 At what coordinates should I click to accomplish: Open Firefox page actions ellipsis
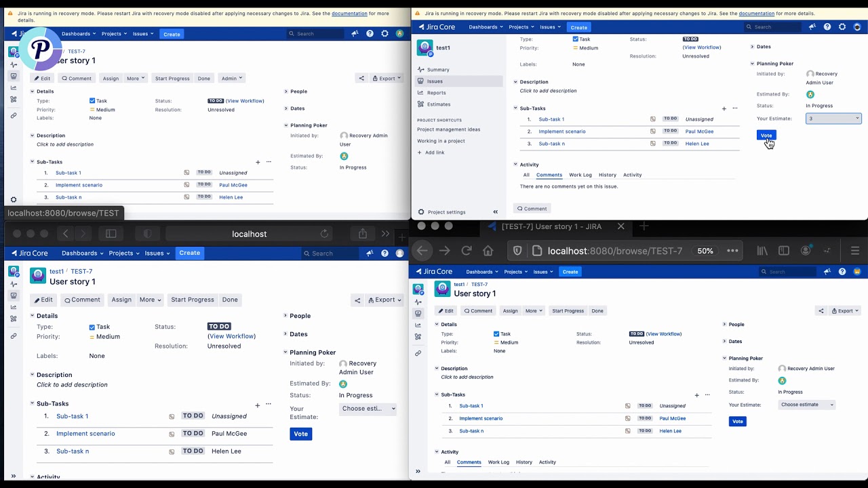(732, 251)
